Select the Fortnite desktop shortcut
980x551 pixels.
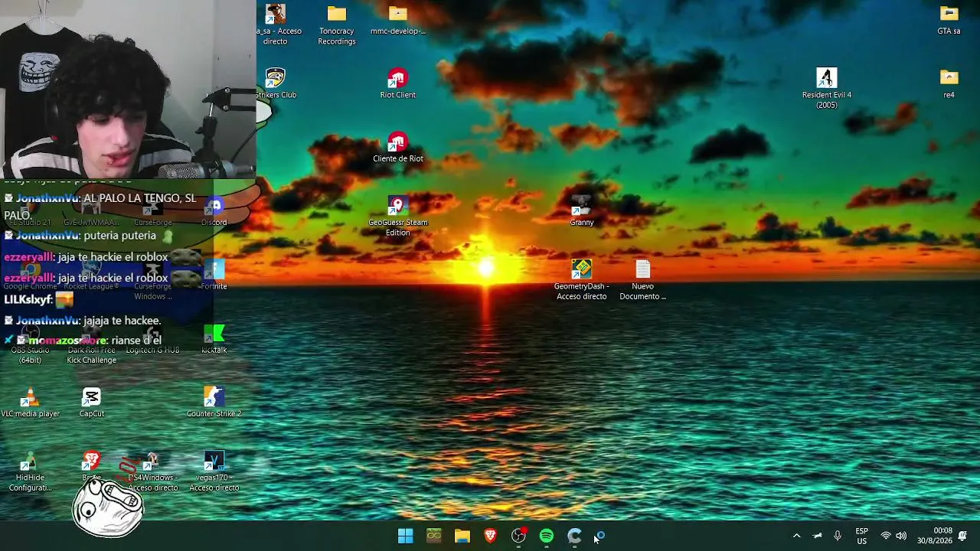[214, 275]
